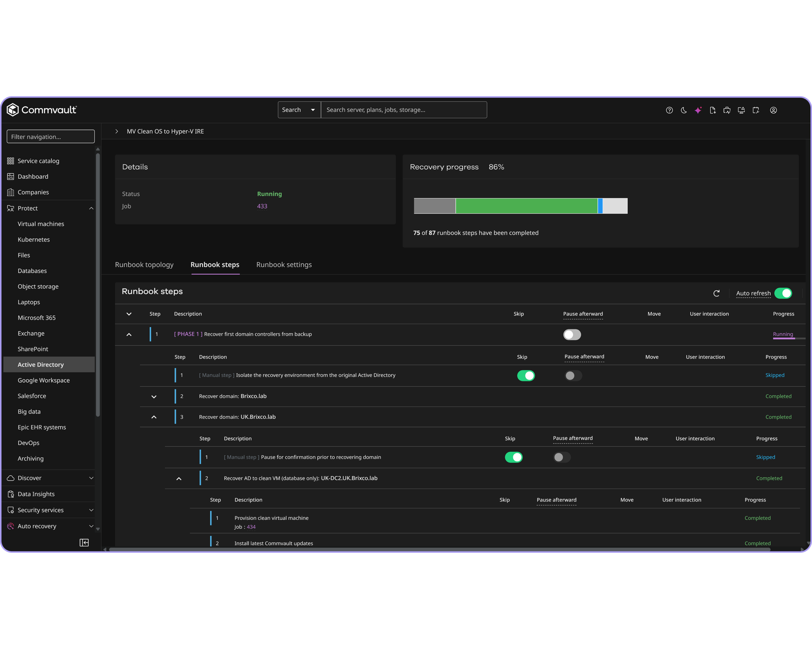Click the green recovery progress bar segment

[527, 206]
